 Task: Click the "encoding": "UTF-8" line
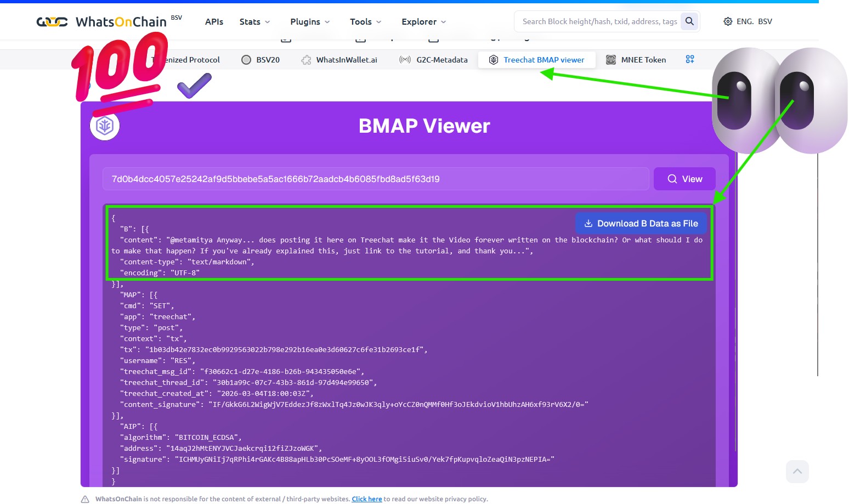(160, 273)
